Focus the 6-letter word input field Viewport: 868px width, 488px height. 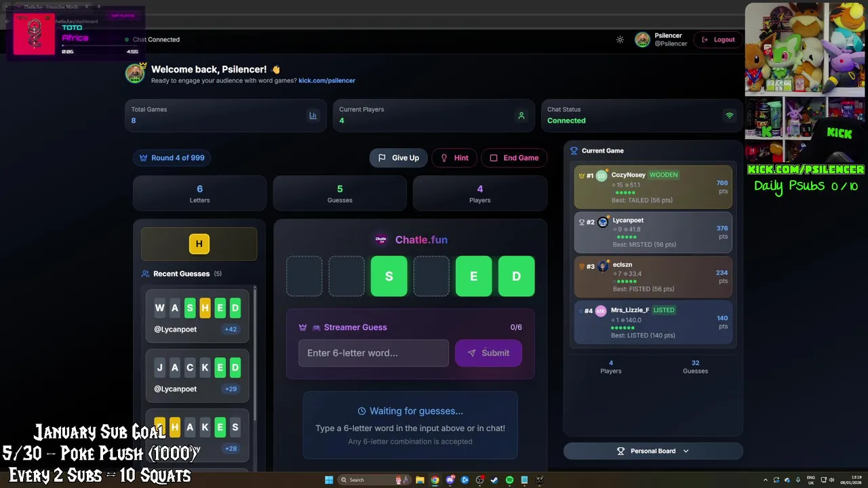(x=374, y=353)
